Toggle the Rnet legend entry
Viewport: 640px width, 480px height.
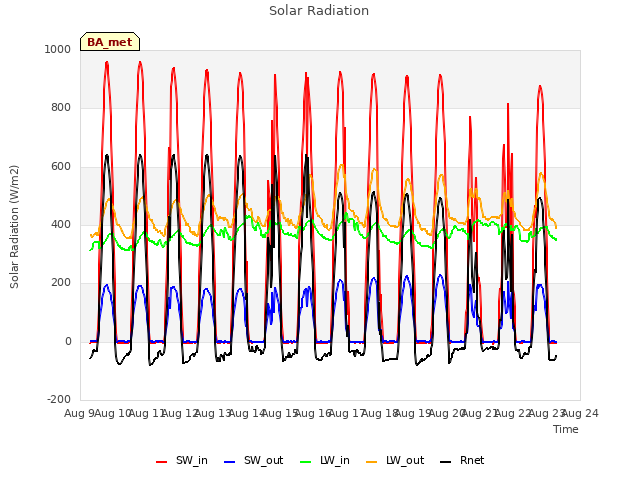coord(462,460)
